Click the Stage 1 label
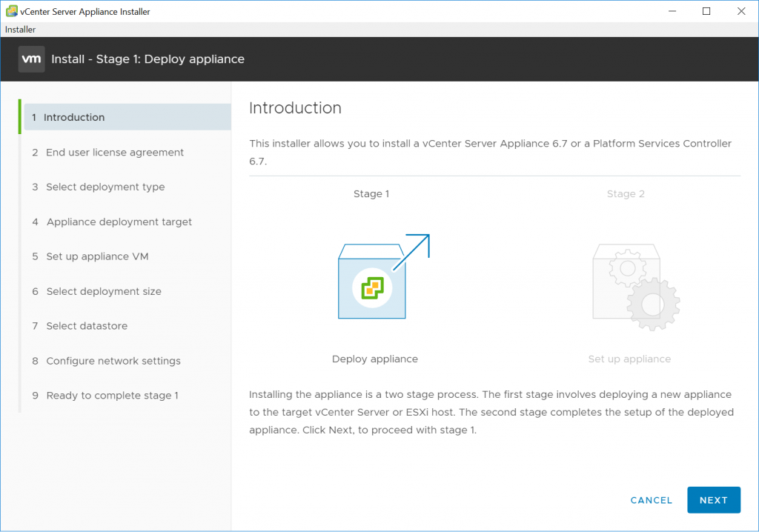The height and width of the screenshot is (532, 759). pyautogui.click(x=371, y=193)
